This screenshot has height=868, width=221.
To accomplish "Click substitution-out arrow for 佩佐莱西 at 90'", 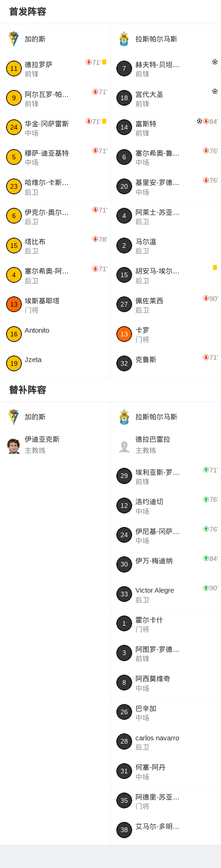I will [x=206, y=298].
